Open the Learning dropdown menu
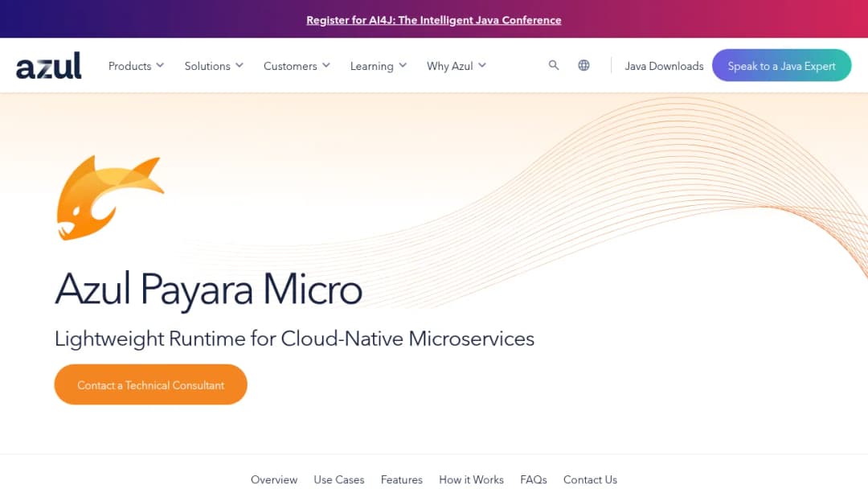This screenshot has height=489, width=868. (x=379, y=66)
